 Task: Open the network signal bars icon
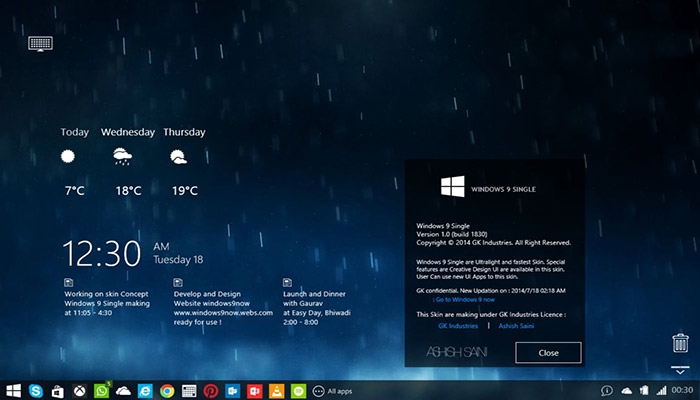click(661, 391)
